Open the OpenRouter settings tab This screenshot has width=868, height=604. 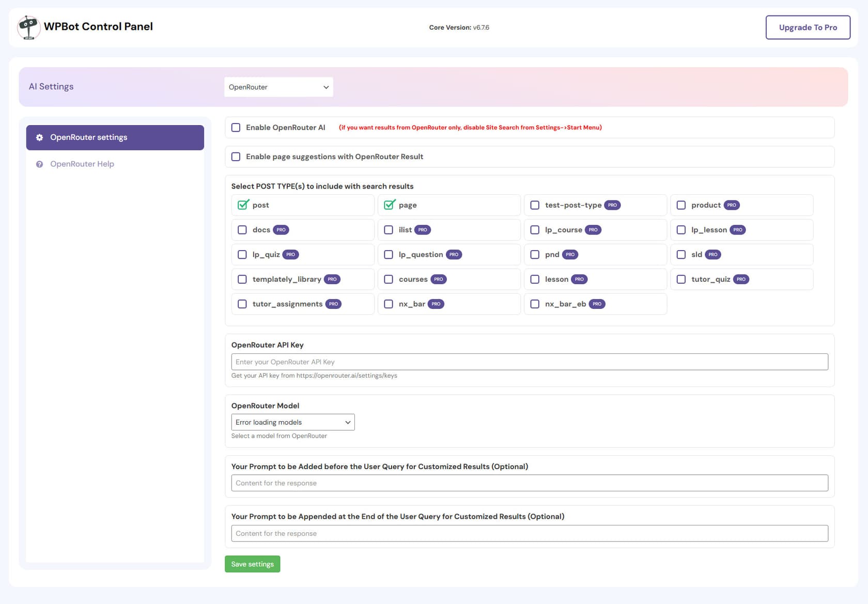[115, 138]
